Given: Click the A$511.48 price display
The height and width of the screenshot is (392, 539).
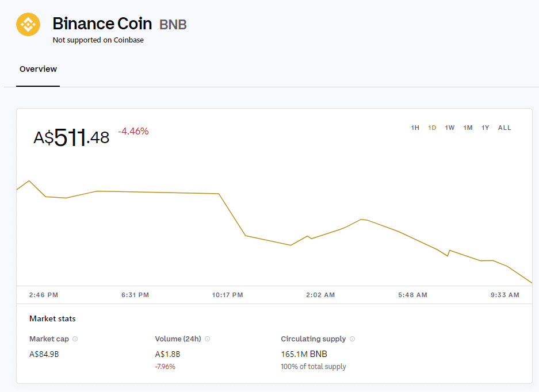Looking at the screenshot, I should pyautogui.click(x=71, y=137).
